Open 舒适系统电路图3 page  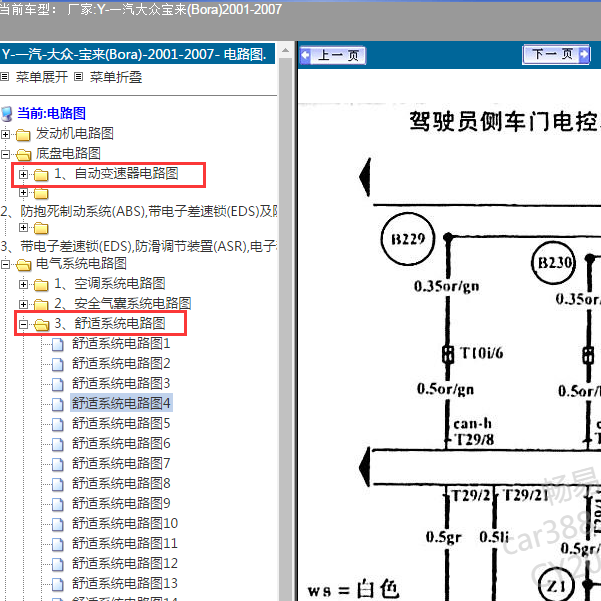(121, 383)
